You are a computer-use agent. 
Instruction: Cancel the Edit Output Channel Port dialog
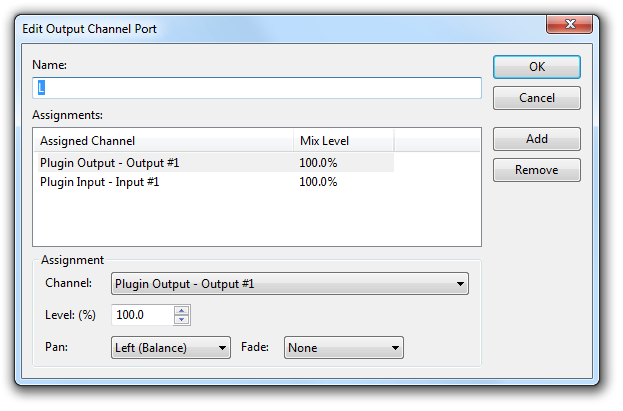(x=536, y=98)
